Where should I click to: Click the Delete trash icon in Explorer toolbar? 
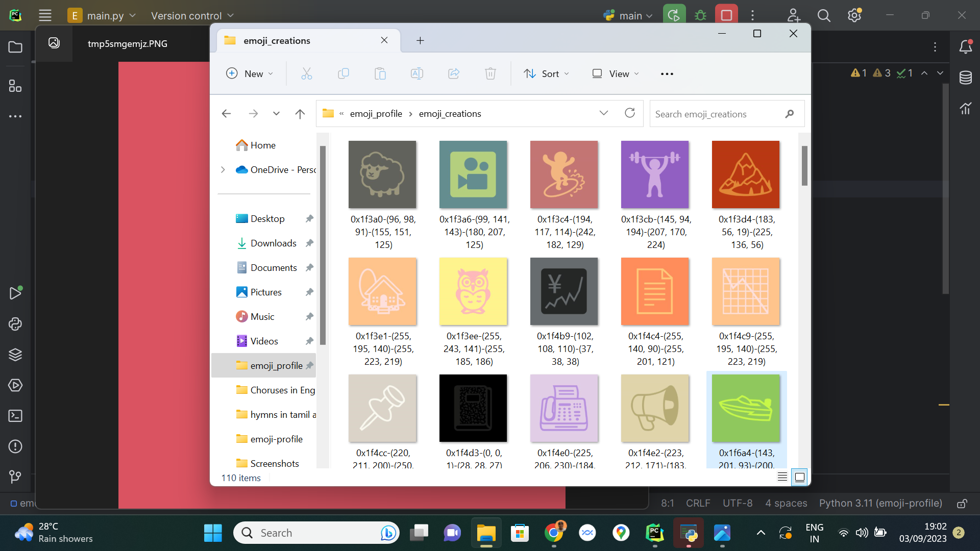tap(490, 74)
